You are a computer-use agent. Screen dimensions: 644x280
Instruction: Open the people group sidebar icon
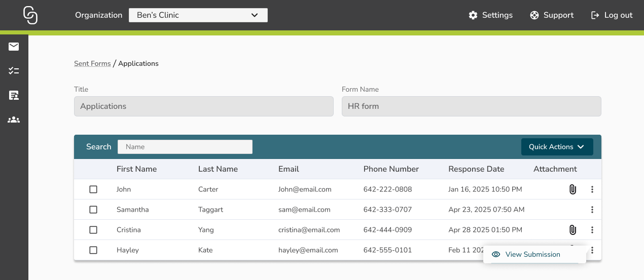[14, 120]
